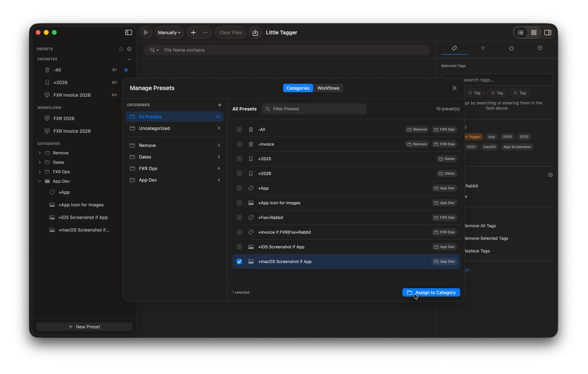
Task: Click the Filter Presets search field
Action: click(x=314, y=109)
